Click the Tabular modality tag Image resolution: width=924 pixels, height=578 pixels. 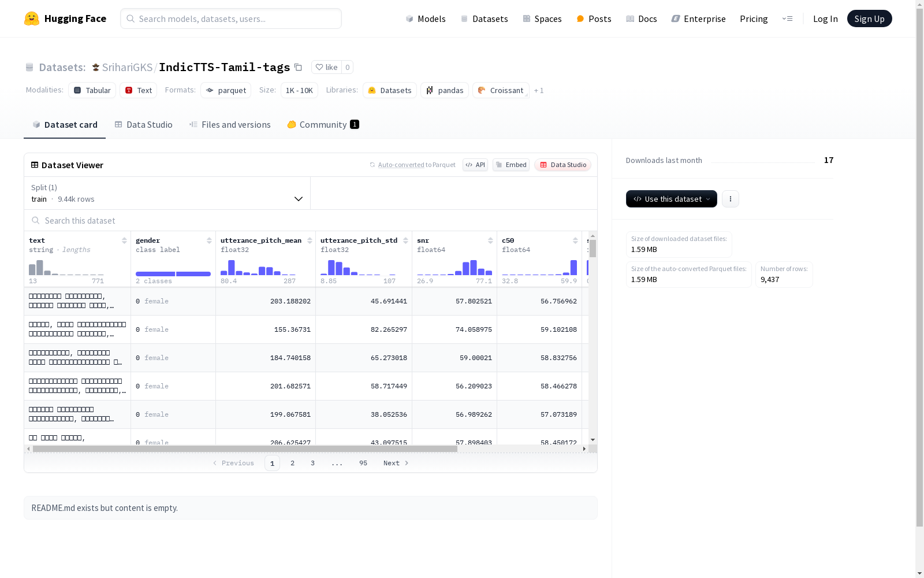(x=92, y=90)
